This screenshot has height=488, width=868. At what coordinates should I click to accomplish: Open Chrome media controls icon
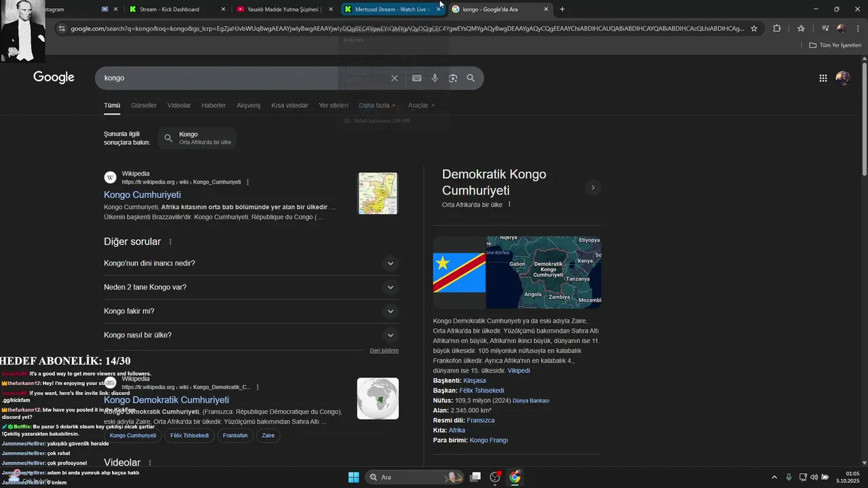pyautogui.click(x=825, y=28)
